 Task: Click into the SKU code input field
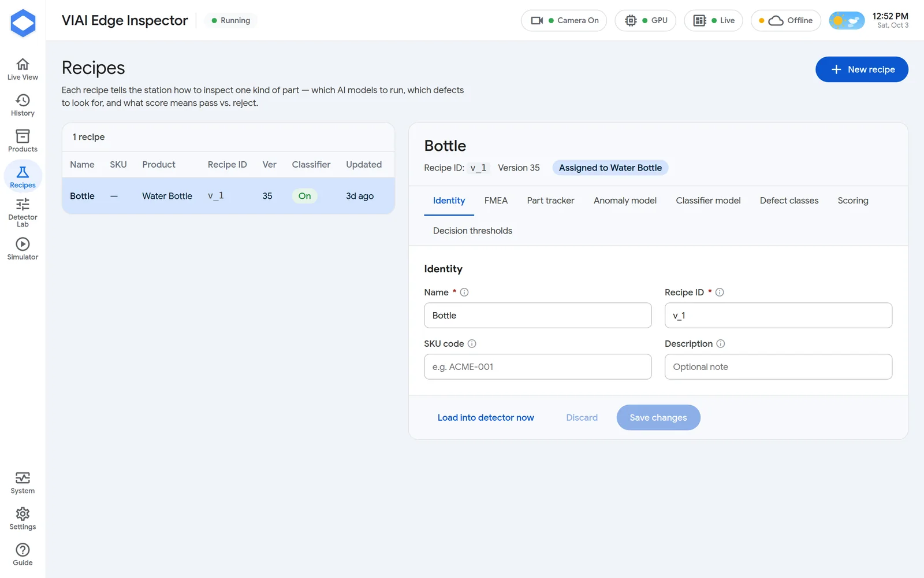538,367
